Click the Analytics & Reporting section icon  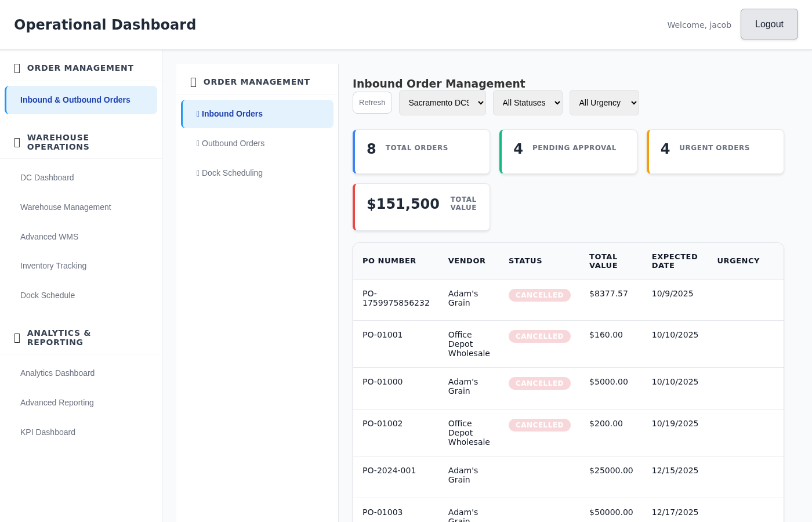(17, 338)
